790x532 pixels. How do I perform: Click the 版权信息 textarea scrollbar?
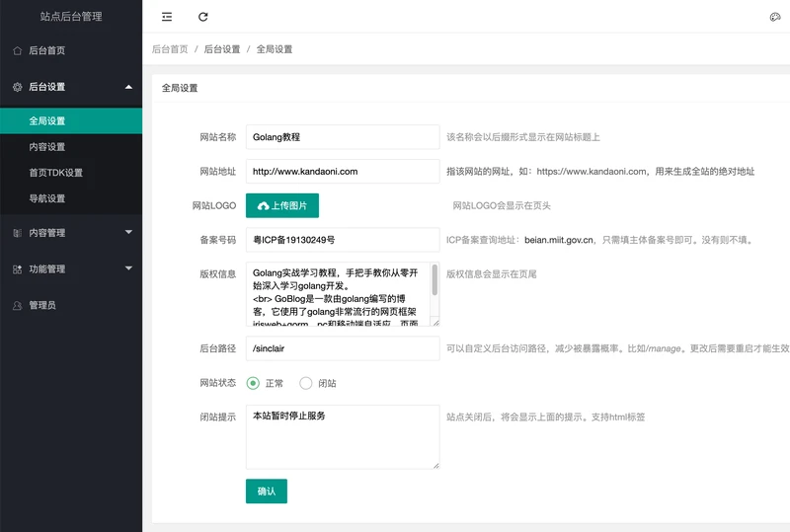434,281
